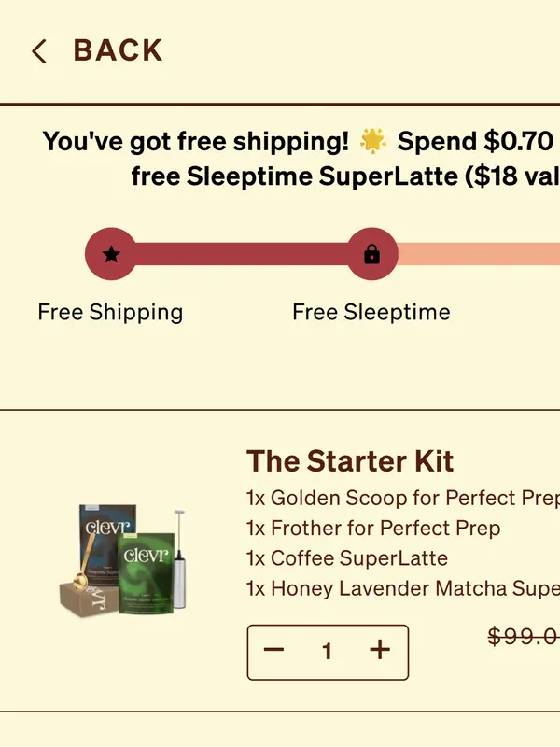The image size is (560, 747).
Task: Click the Golden Scoop for Perfect Prep item
Action: (x=401, y=498)
